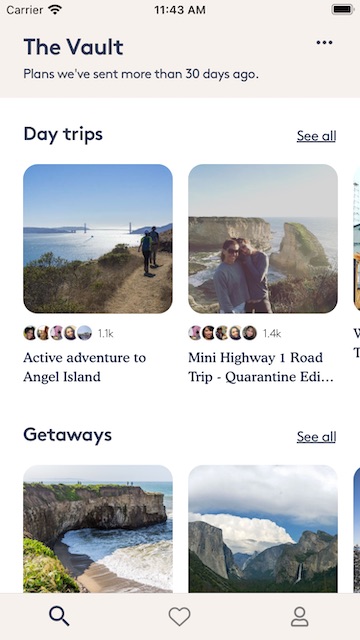Viewport: 360px width, 640px height.
Task: Open the Highway 1 couple photo
Action: point(263,239)
